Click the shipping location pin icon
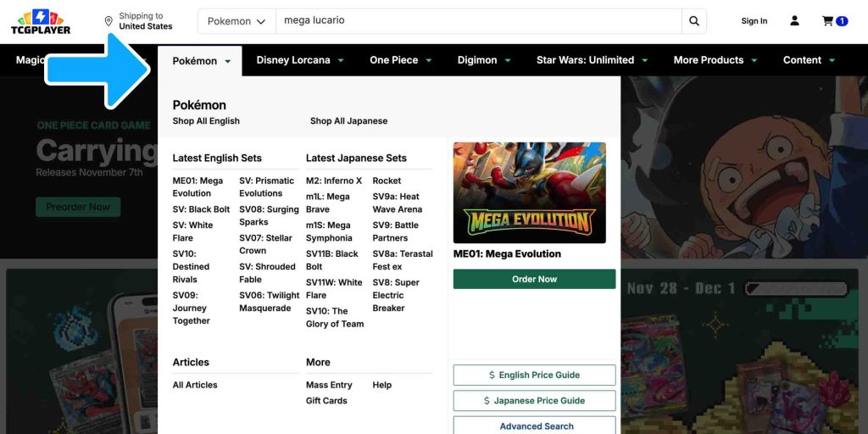 (x=108, y=21)
